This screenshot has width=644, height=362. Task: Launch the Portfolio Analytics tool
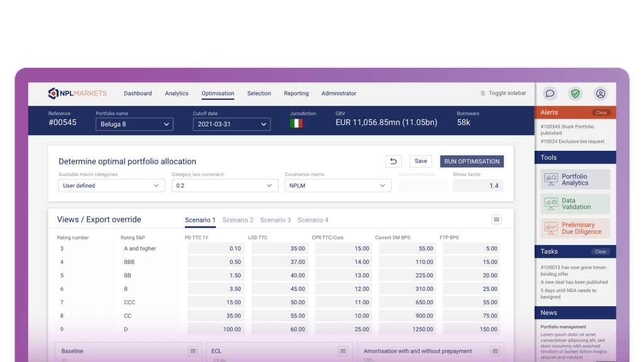pos(575,179)
